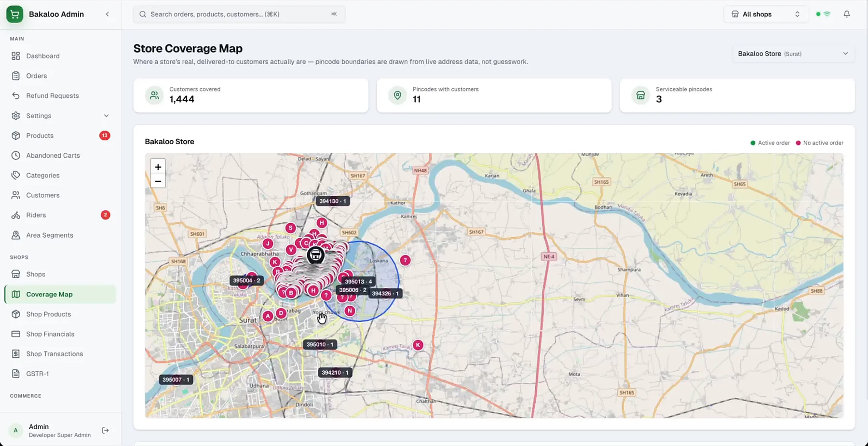Log out using the sign-out icon
This screenshot has width=868, height=446.
[105, 430]
